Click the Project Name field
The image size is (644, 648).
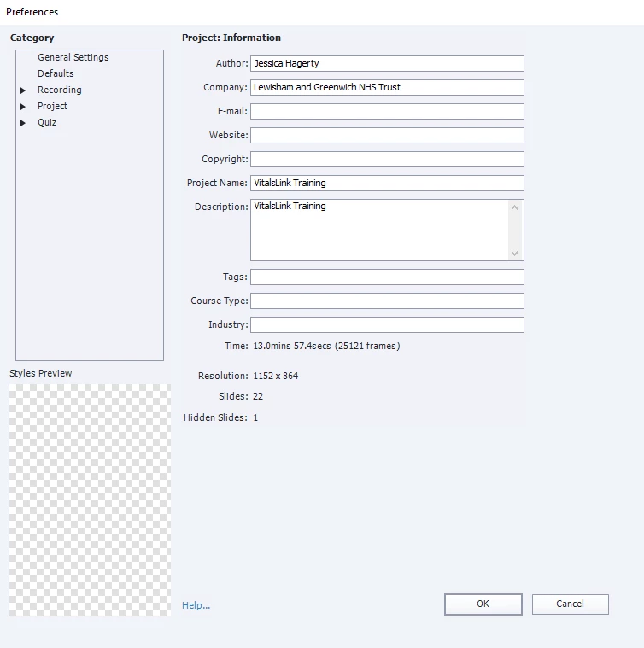tap(387, 183)
